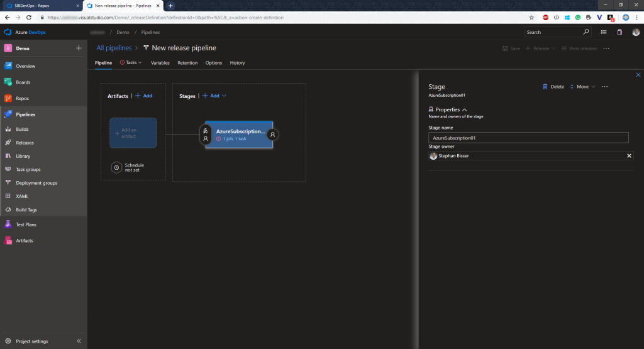Open the work items list icon in header
Screen dimensions: 644x349
(604, 32)
